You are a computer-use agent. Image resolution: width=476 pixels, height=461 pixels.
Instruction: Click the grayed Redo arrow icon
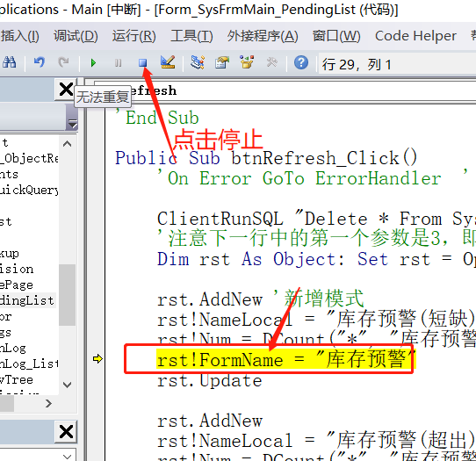pyautogui.click(x=63, y=62)
